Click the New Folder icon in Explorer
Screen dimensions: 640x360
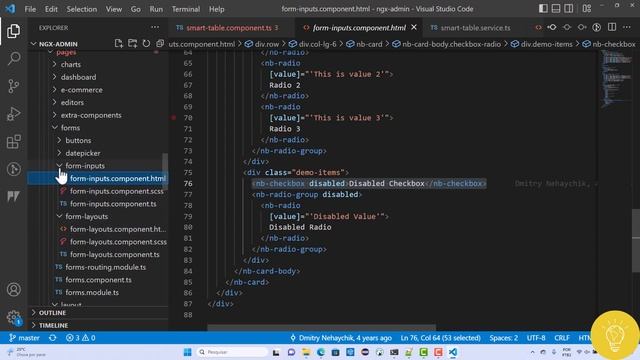(x=132, y=44)
